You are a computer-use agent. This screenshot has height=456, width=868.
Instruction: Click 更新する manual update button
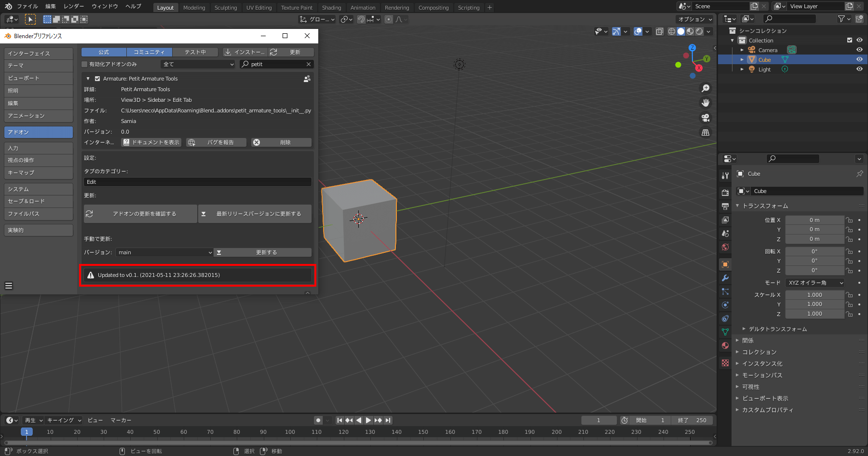(263, 252)
